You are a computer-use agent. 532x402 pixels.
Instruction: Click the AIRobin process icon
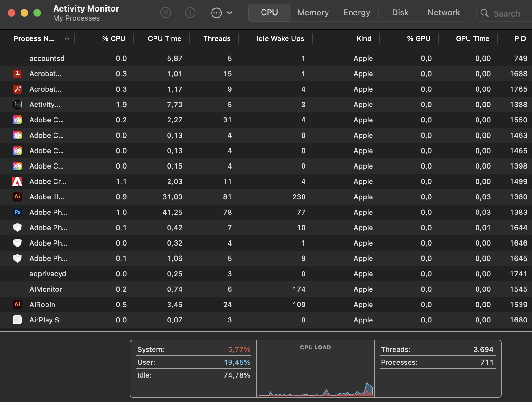pos(17,305)
